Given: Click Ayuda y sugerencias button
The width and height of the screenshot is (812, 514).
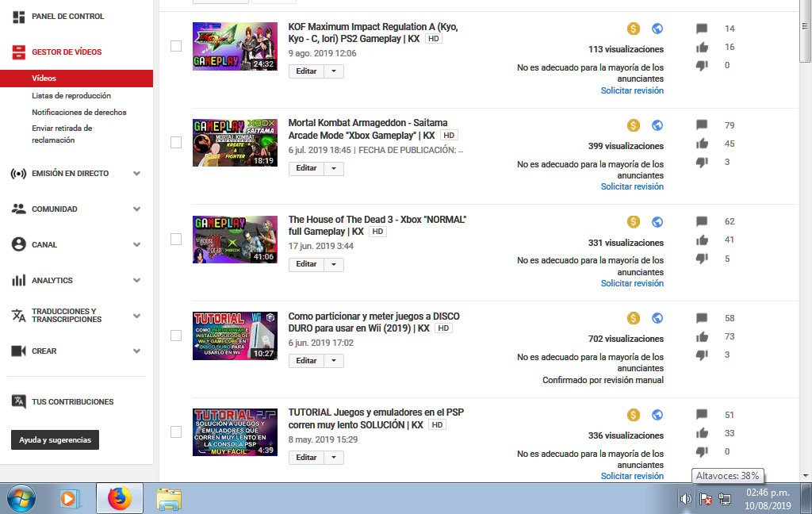Looking at the screenshot, I should coord(55,440).
